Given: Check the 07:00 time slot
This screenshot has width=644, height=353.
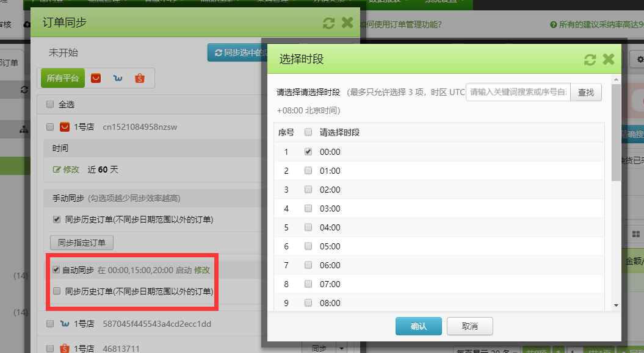Looking at the screenshot, I should click(x=308, y=283).
